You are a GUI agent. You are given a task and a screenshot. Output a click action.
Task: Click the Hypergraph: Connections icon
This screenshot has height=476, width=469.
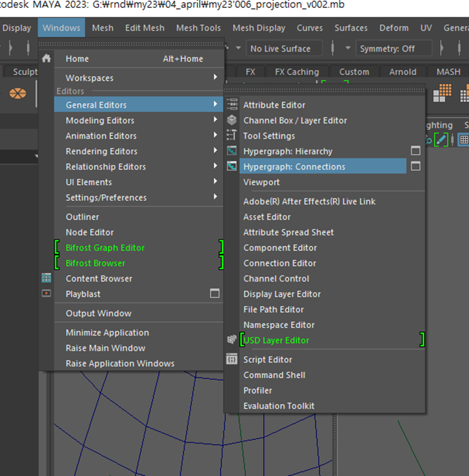(232, 166)
